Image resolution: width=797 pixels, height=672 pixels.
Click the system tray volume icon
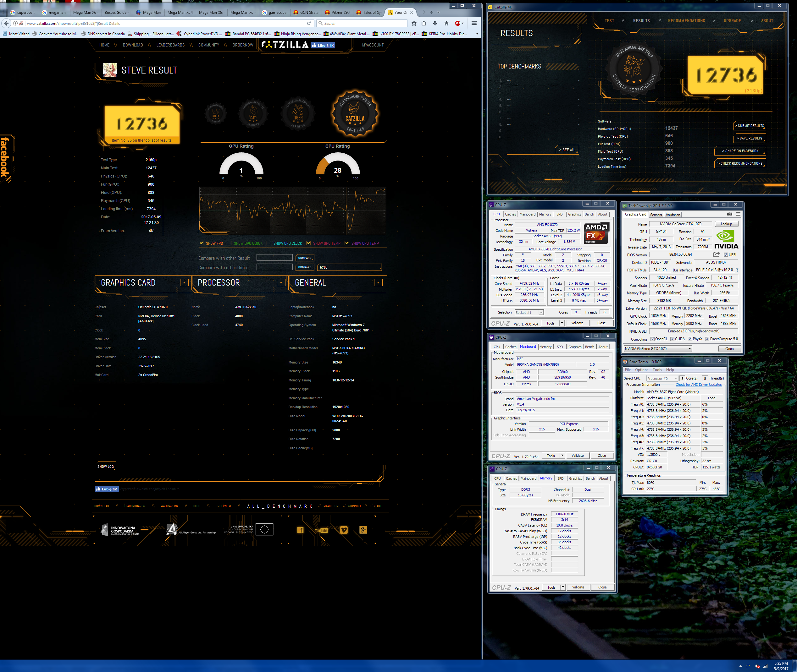point(757,666)
